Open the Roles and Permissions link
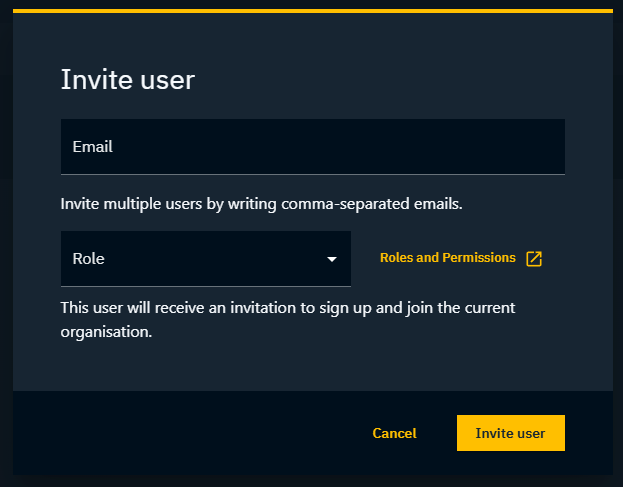Screen dimensions: 623x487 [x=448, y=258]
